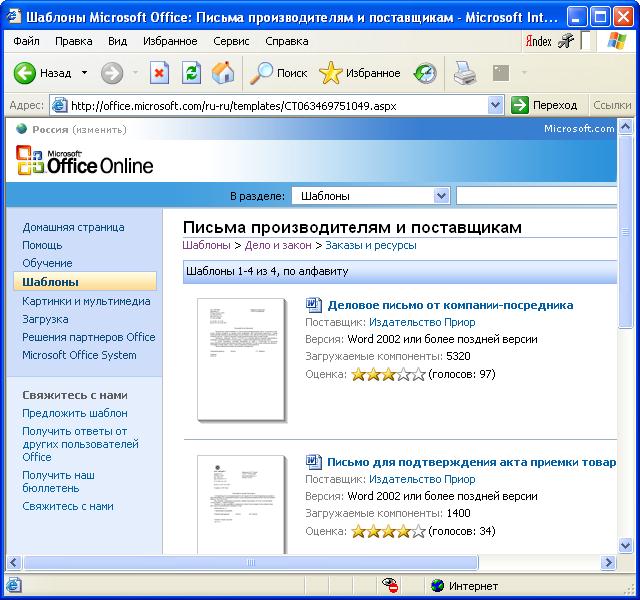Click the Yandex logo in toolbar

(538, 41)
